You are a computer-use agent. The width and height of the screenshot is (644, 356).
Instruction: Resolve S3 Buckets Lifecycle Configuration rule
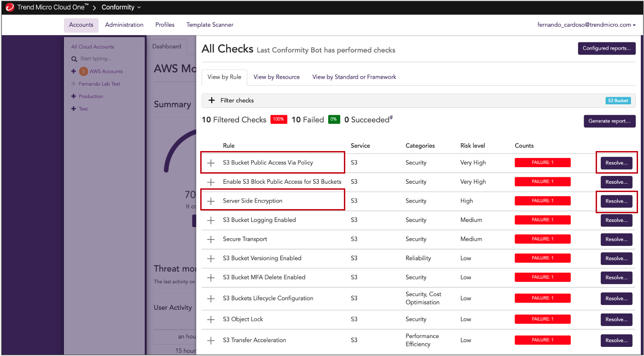616,298
